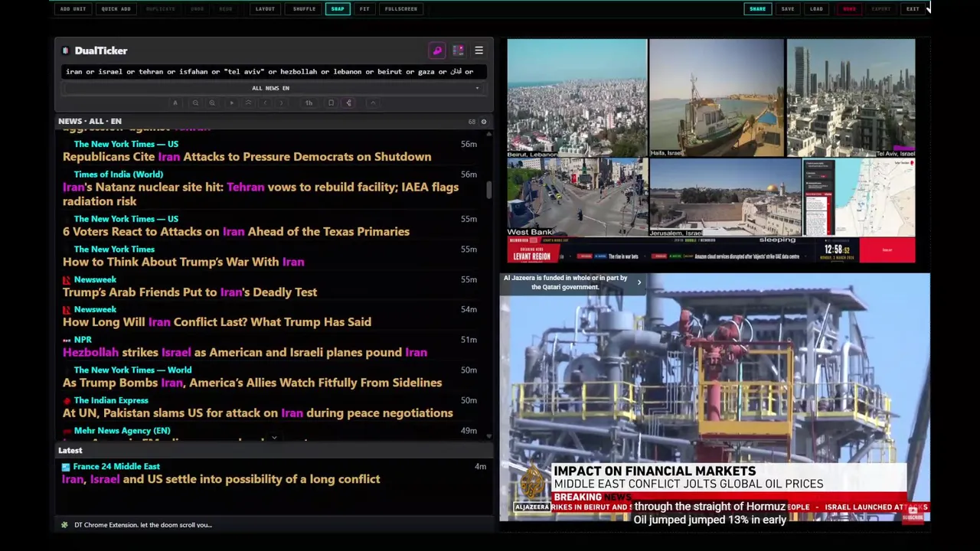
Task: Collapse toolbar with the up chevron button
Action: [373, 103]
